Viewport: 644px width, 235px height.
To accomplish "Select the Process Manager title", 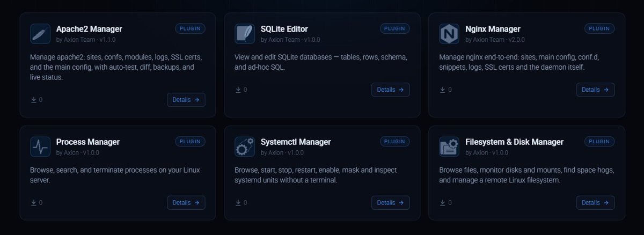I will [88, 142].
